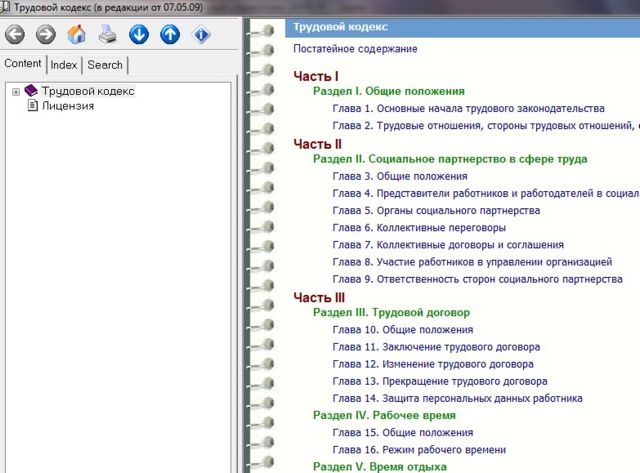Open Раздел II. Социальное партнерство в сфере труда
The height and width of the screenshot is (473, 640).
pyautogui.click(x=449, y=159)
